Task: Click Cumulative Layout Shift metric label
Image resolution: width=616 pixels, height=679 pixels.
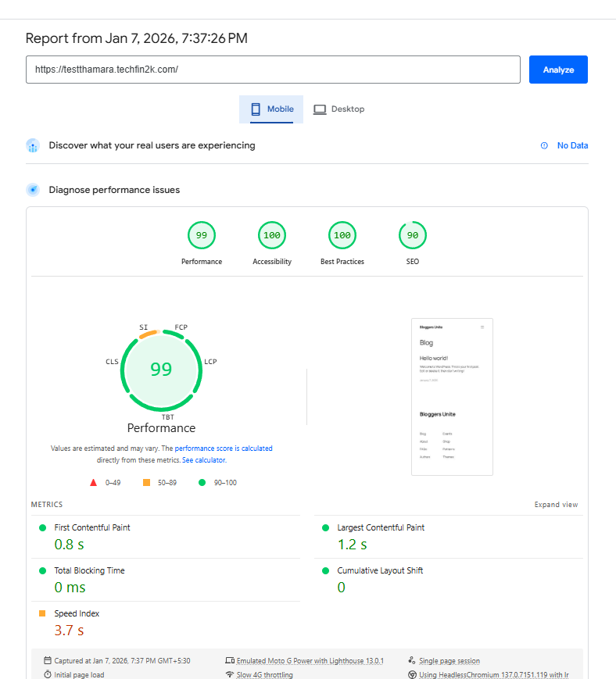Action: click(x=380, y=570)
